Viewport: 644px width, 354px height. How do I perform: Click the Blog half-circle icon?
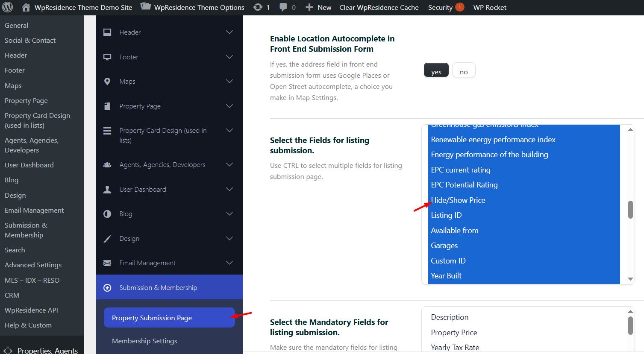(x=107, y=214)
